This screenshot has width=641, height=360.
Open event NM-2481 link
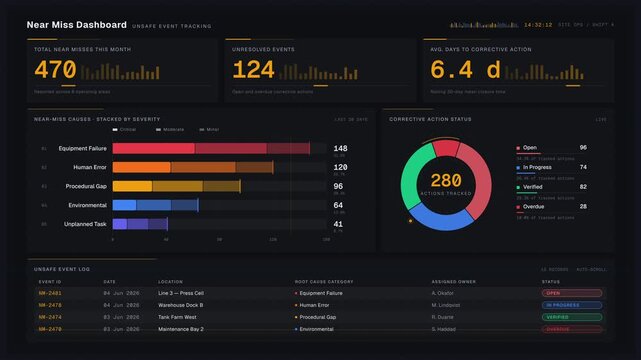coord(50,293)
